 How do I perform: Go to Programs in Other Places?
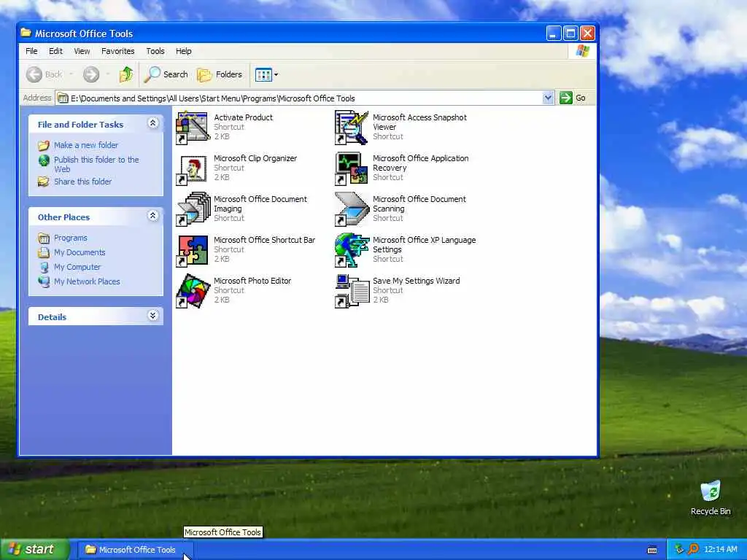click(x=71, y=238)
